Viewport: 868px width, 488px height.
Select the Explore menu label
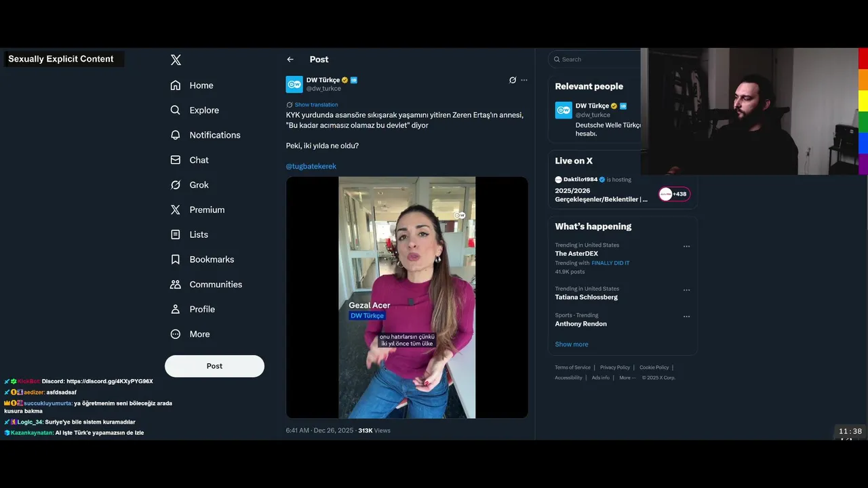coord(204,110)
